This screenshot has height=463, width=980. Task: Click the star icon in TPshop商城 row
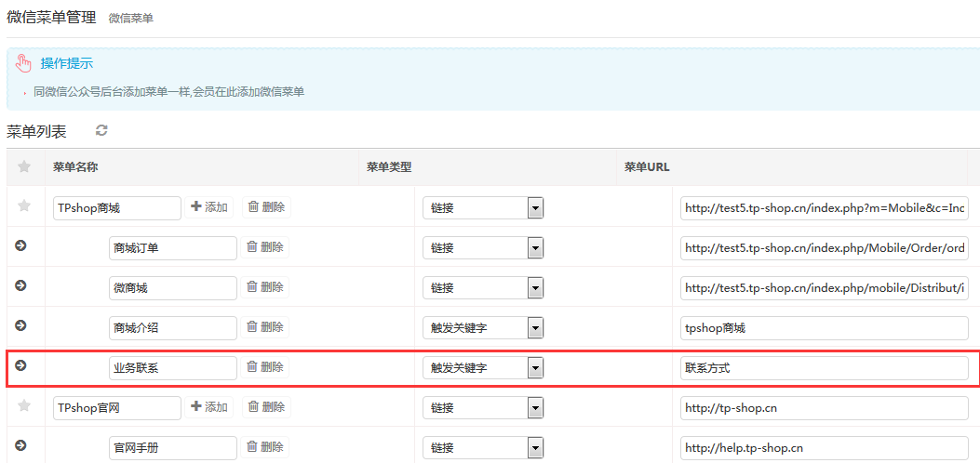coord(24,206)
